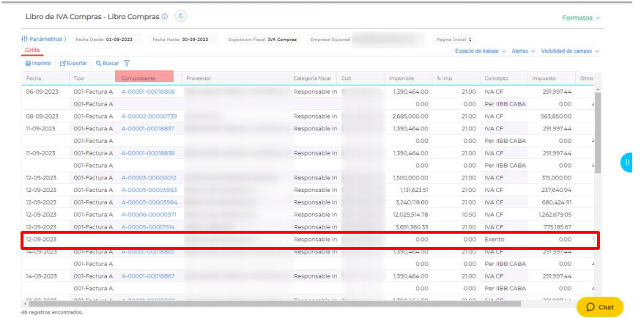644x318 pixels.
Task: Open Visibilidad de campos dropdown
Action: [x=570, y=51]
